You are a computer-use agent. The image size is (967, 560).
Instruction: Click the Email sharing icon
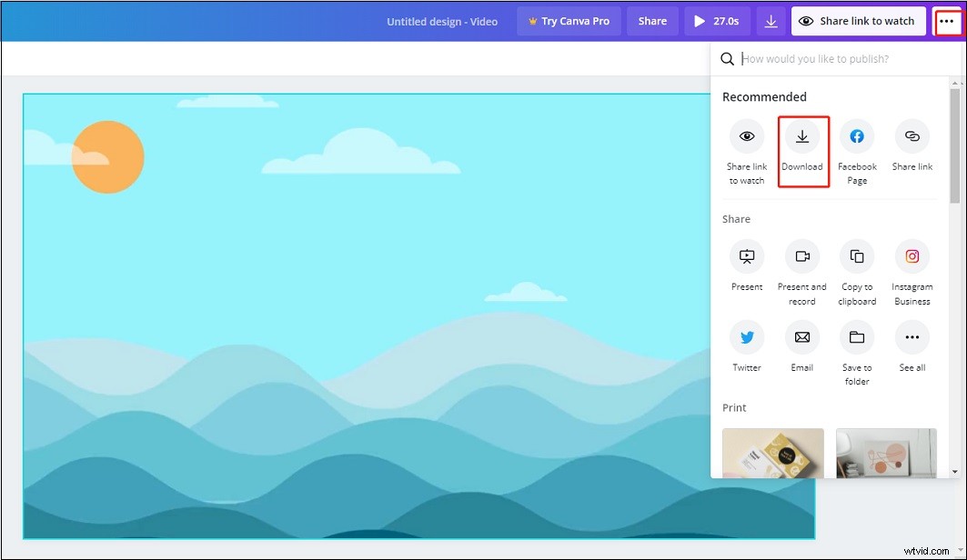[801, 337]
